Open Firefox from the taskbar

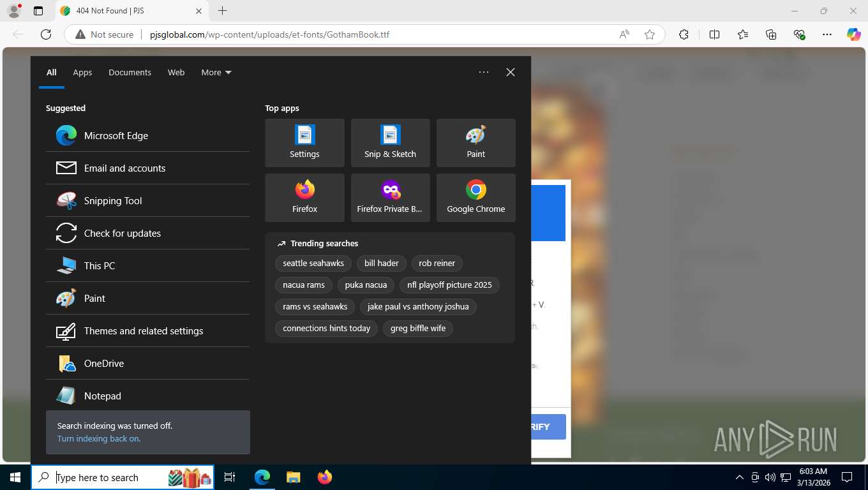point(325,477)
